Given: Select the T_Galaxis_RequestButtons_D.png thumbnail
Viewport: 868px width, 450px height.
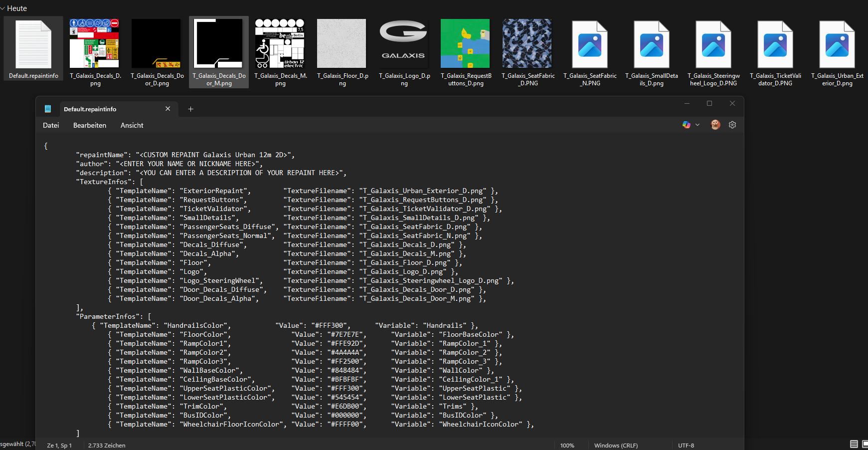Looking at the screenshot, I should pyautogui.click(x=465, y=44).
